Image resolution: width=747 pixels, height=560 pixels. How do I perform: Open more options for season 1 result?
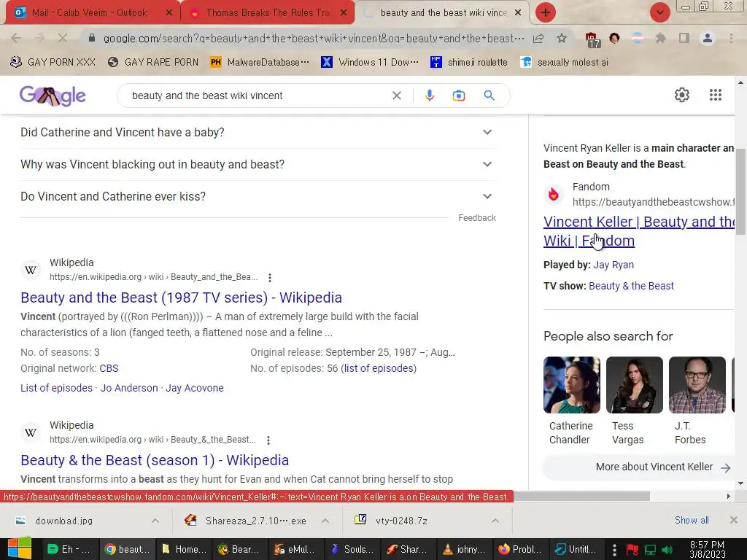[x=268, y=440]
